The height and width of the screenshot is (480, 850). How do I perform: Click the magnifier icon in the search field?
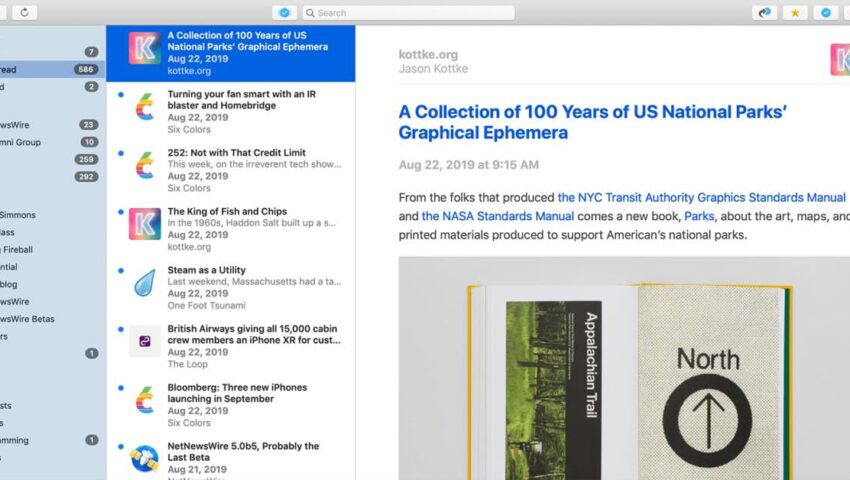click(310, 13)
